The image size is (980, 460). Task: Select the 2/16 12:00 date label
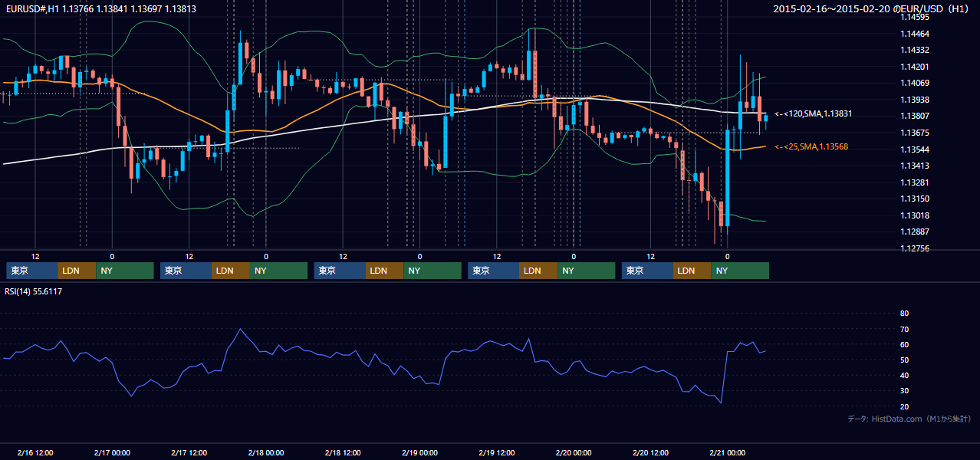(x=35, y=452)
